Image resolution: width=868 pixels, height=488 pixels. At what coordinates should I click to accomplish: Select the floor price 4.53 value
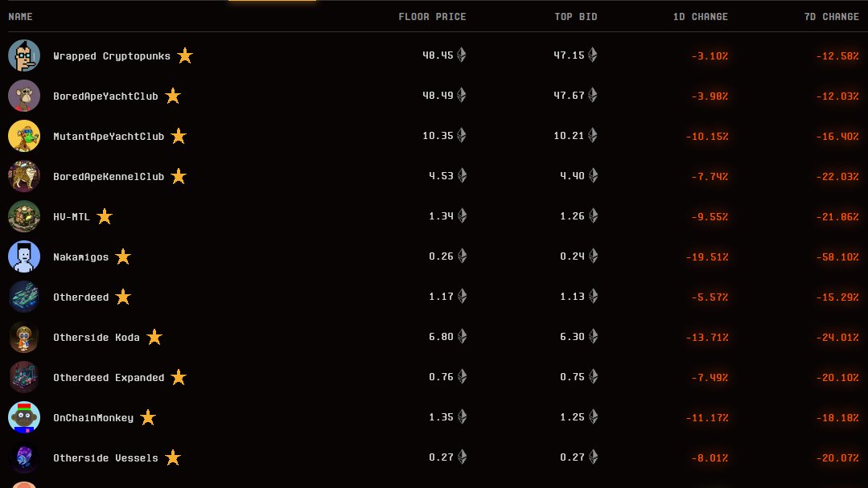(x=441, y=176)
